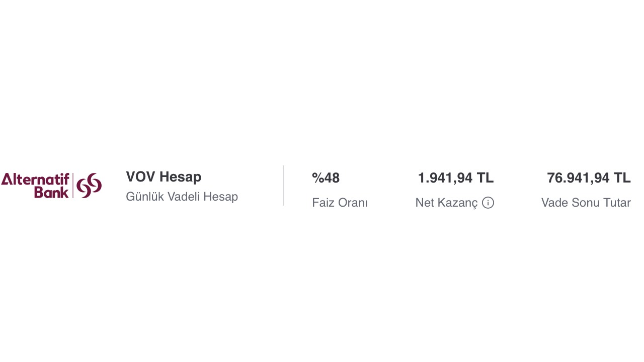Viewport: 644px width, 362px height.
Task: Click the word Tutar in the last label
Action: click(616, 203)
